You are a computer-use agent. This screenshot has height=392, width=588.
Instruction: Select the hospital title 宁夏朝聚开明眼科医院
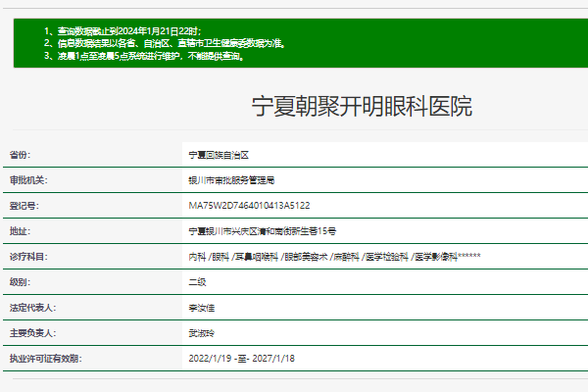[362, 106]
